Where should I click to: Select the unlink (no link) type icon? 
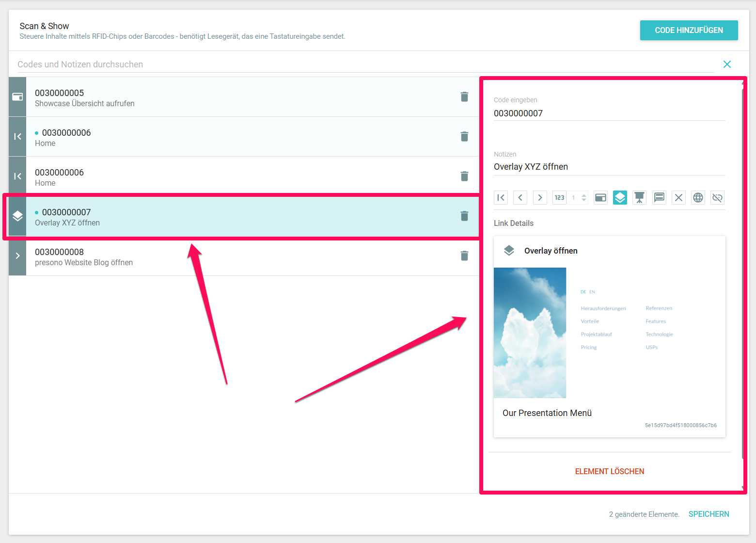pyautogui.click(x=717, y=198)
